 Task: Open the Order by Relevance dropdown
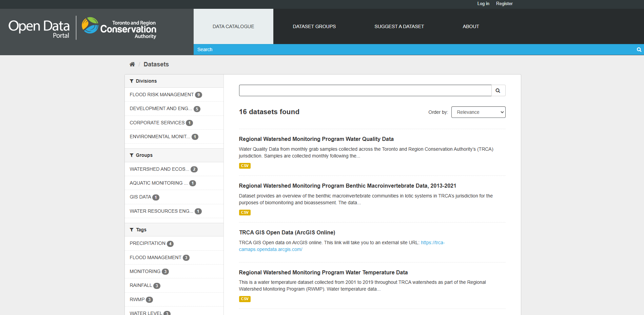478,112
